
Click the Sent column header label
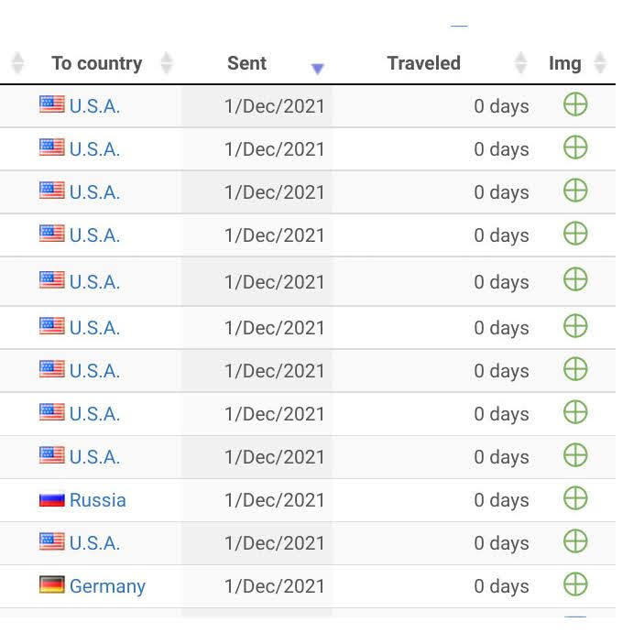246,63
